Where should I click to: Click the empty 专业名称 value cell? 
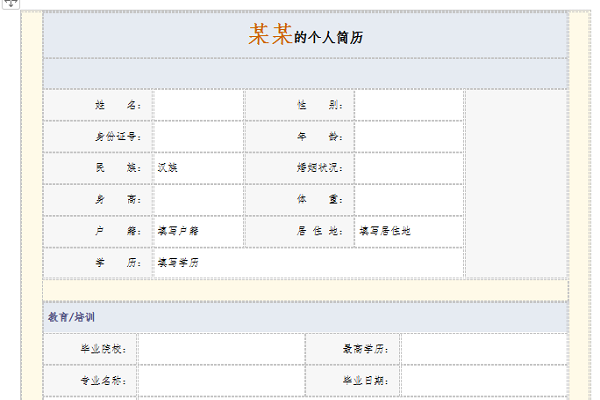pos(221,381)
